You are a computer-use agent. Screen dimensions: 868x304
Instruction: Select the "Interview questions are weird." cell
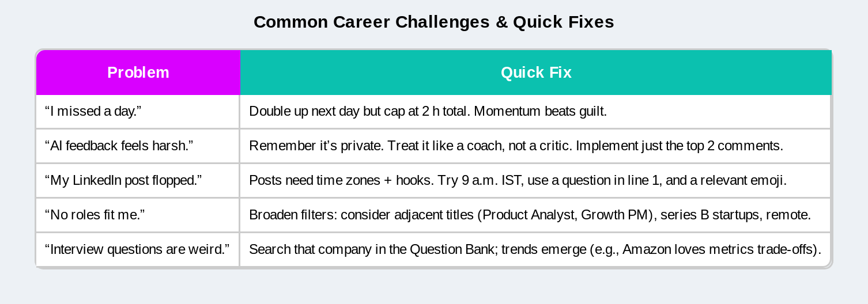138,250
